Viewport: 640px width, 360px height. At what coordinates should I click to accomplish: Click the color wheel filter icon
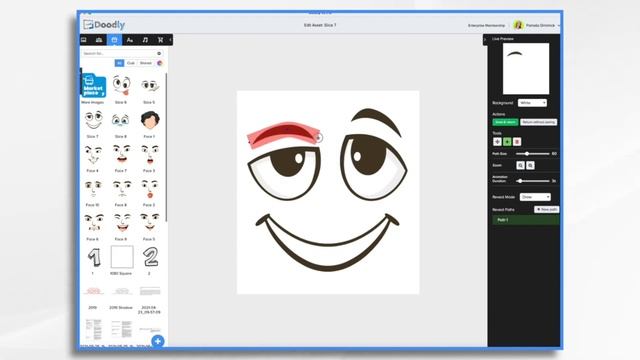click(160, 63)
